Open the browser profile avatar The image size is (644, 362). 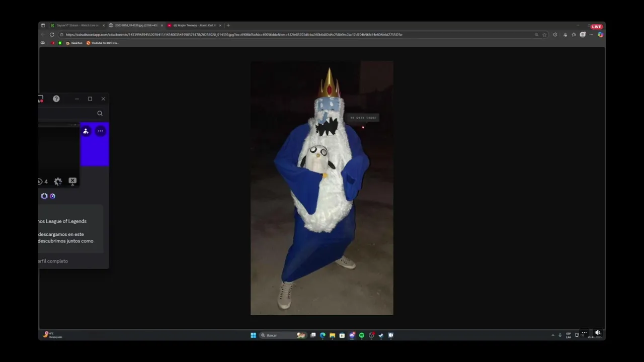583,35
